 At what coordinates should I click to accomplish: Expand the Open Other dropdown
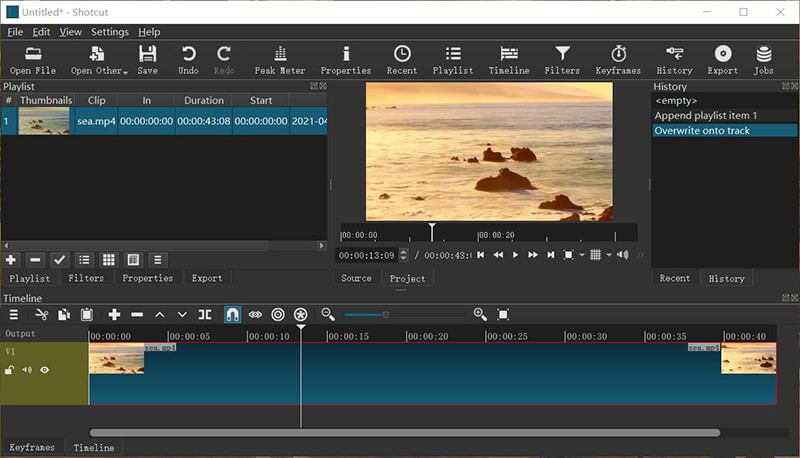point(126,72)
